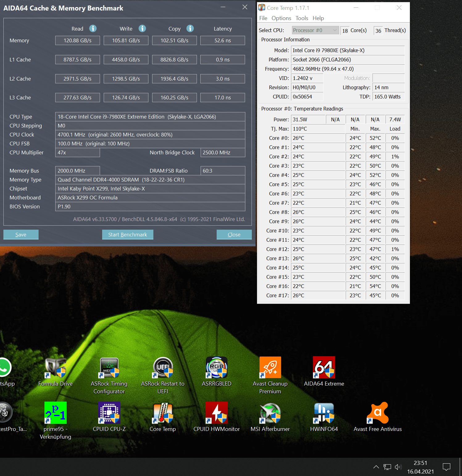This screenshot has width=462, height=476.
Task: Open ASRock Timing Configurator desktop icon
Action: click(x=109, y=375)
